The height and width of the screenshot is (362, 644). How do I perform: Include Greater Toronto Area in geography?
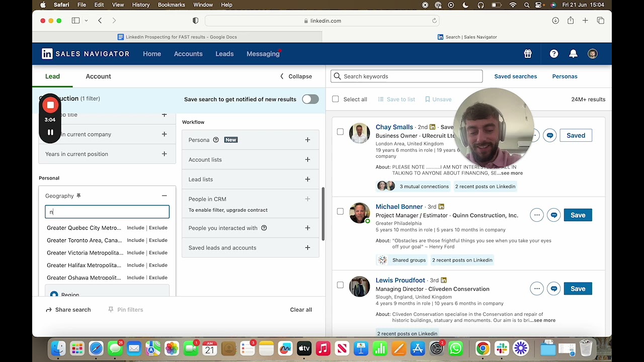point(135,240)
